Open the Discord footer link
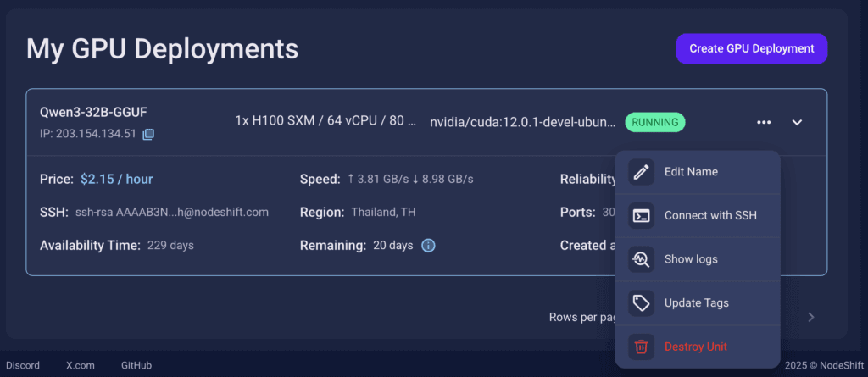 23,365
